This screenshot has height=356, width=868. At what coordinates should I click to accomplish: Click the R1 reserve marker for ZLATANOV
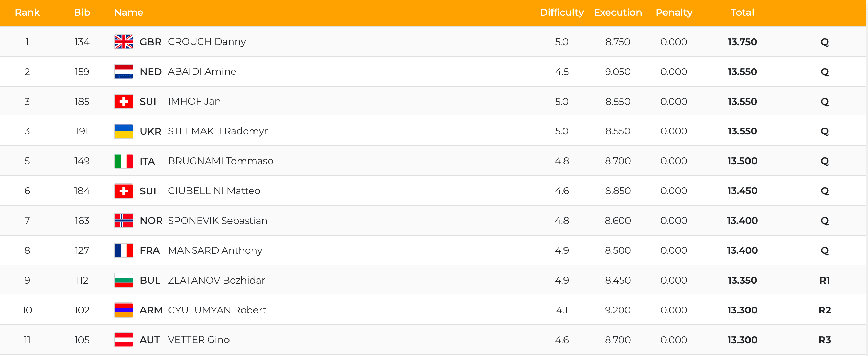click(824, 281)
